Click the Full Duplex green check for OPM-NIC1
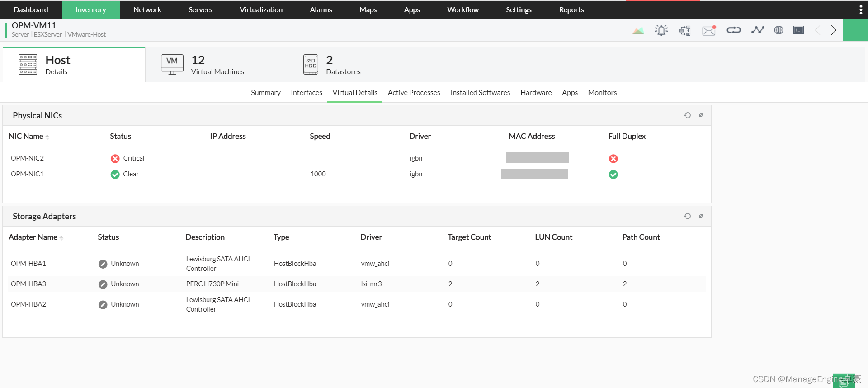 point(613,175)
